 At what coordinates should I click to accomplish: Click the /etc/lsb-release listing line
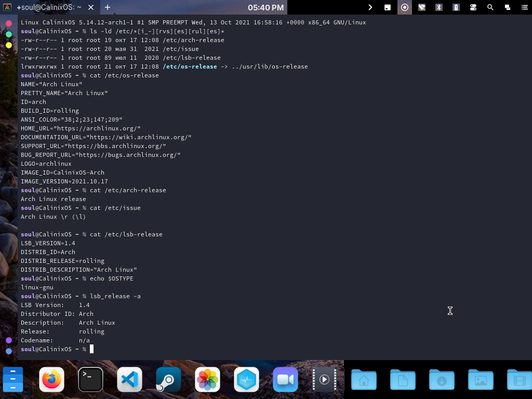pos(121,58)
